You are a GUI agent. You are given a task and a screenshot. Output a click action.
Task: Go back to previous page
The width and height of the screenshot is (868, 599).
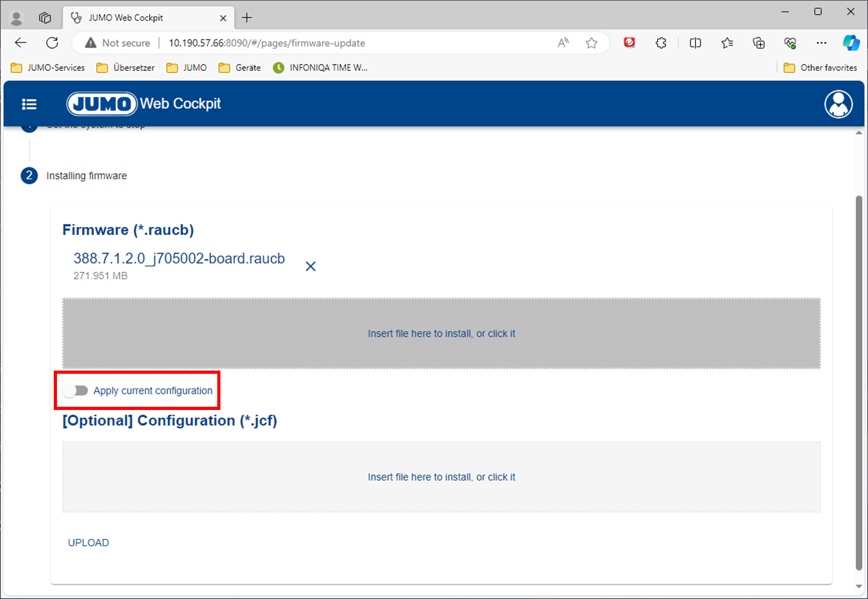point(21,43)
